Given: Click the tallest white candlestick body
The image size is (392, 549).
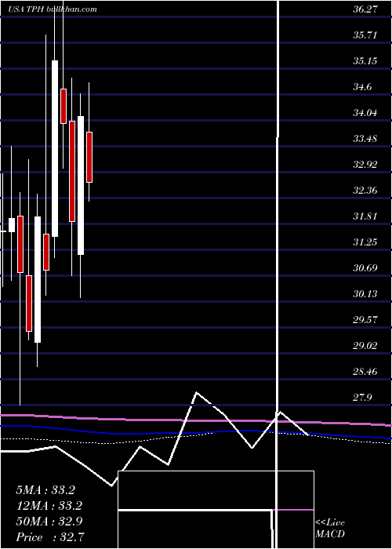Looking at the screenshot, I should tap(55, 148).
